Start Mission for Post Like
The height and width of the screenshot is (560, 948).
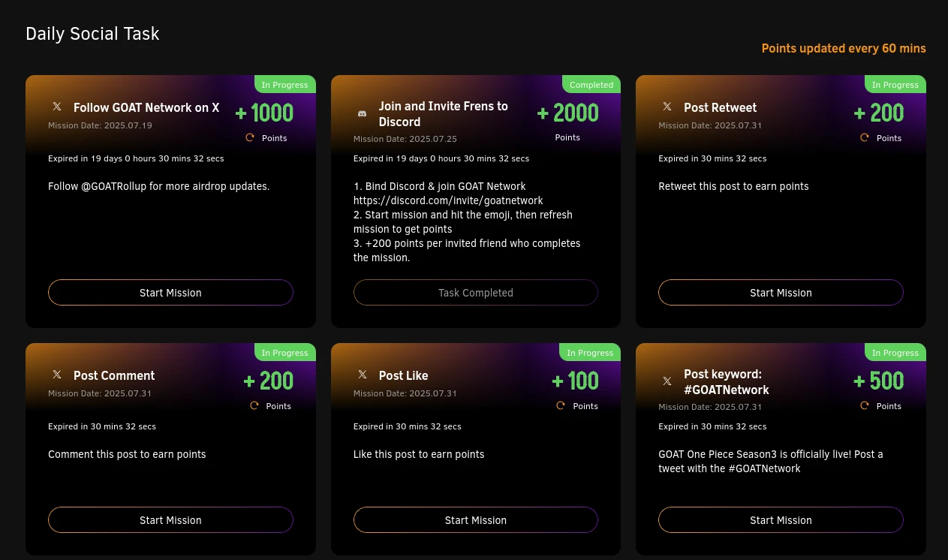(476, 520)
